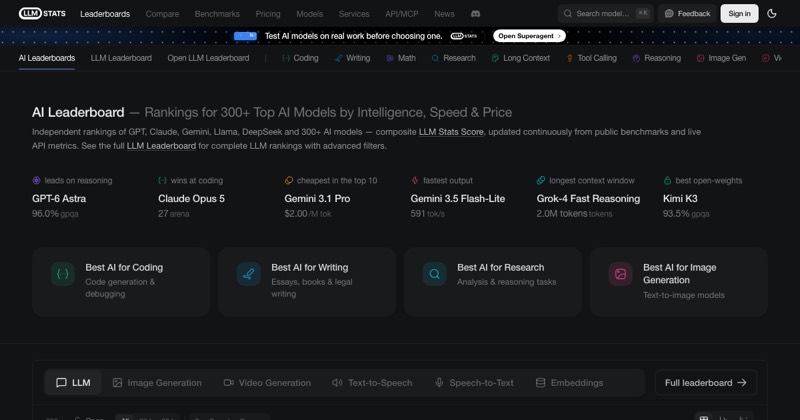Viewport: 800px width, 420px height.
Task: Switch to the Speech-to-Text tab
Action: pyautogui.click(x=474, y=383)
